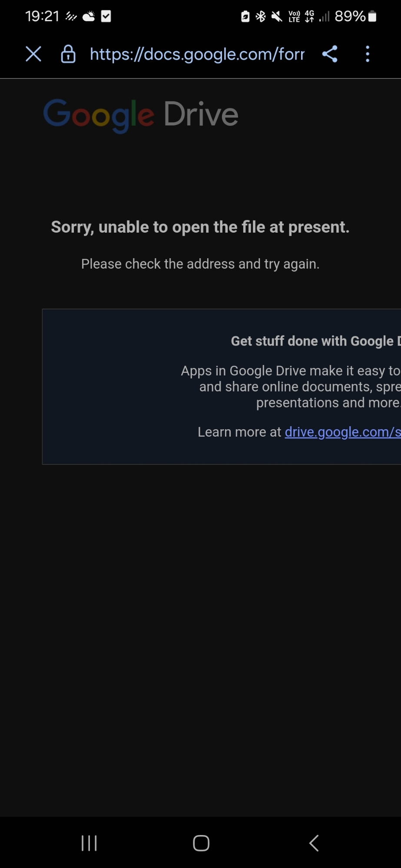Viewport: 401px width, 868px height.
Task: Tap 'Please check the address' message
Action: (x=200, y=264)
